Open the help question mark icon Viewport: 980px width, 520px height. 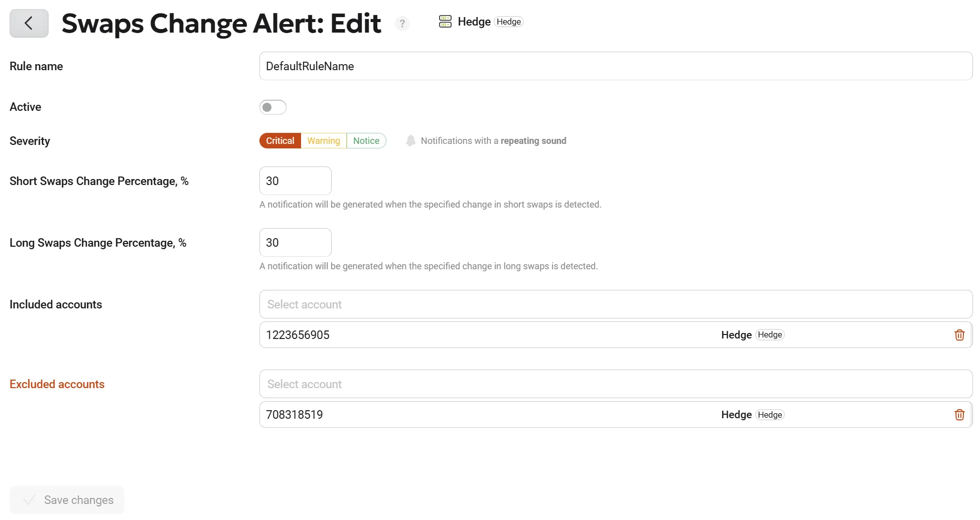click(402, 24)
